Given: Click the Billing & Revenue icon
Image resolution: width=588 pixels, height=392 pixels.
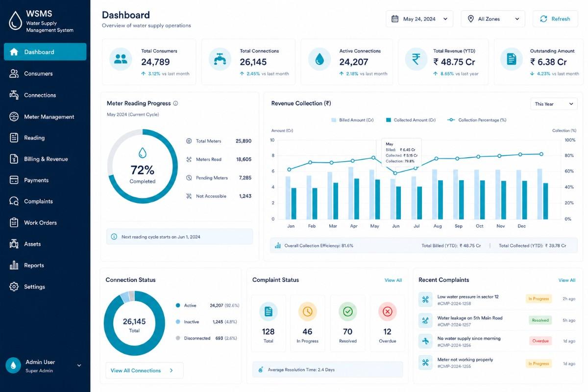Looking at the screenshot, I should [14, 159].
